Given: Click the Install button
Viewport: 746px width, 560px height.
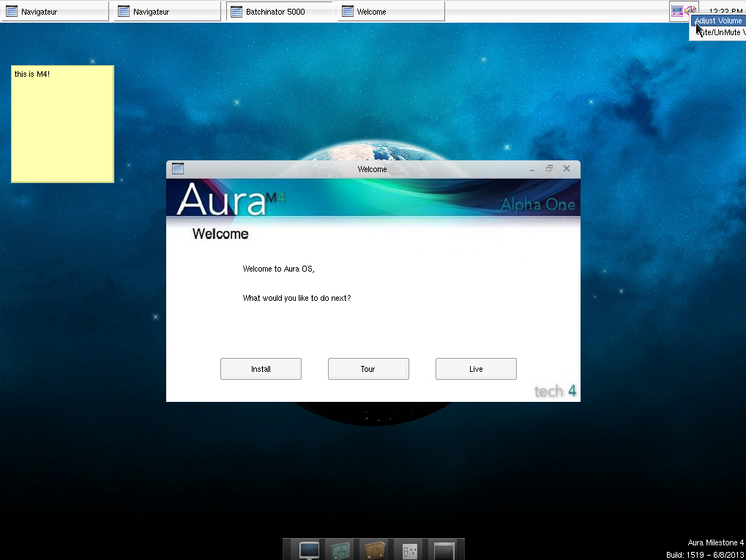Looking at the screenshot, I should 261,368.
